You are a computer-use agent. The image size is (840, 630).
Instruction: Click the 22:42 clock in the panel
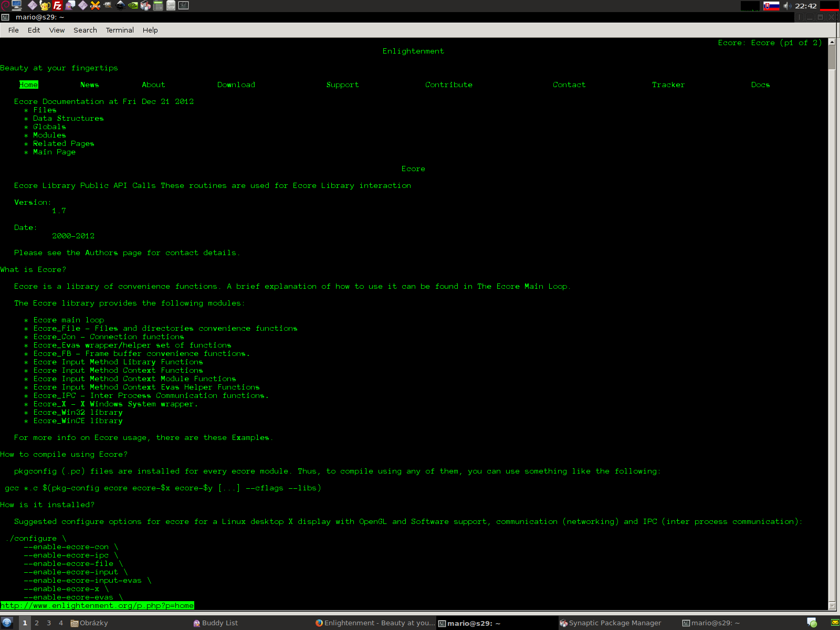pyautogui.click(x=806, y=6)
